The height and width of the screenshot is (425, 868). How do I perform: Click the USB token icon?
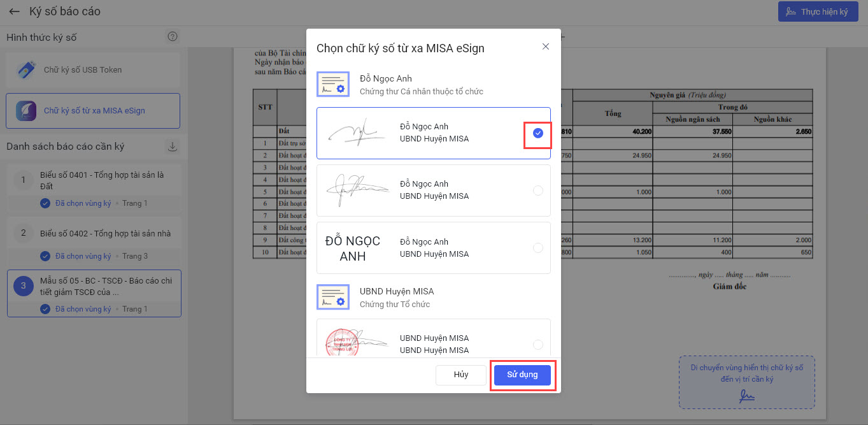click(26, 70)
